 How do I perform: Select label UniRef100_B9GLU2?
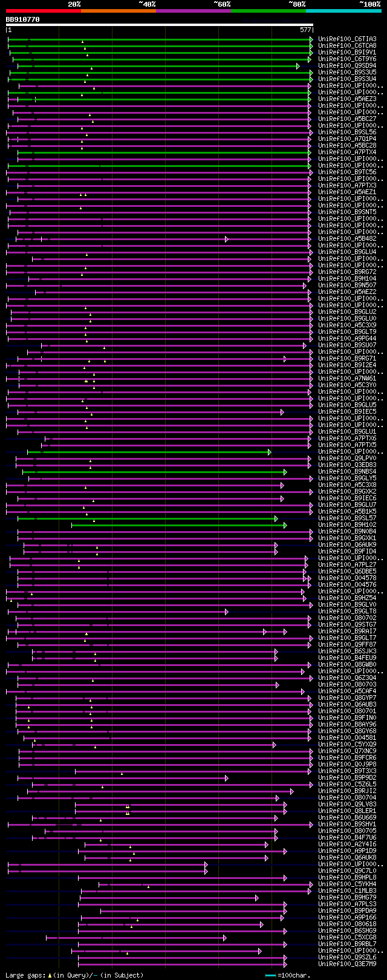347,312
